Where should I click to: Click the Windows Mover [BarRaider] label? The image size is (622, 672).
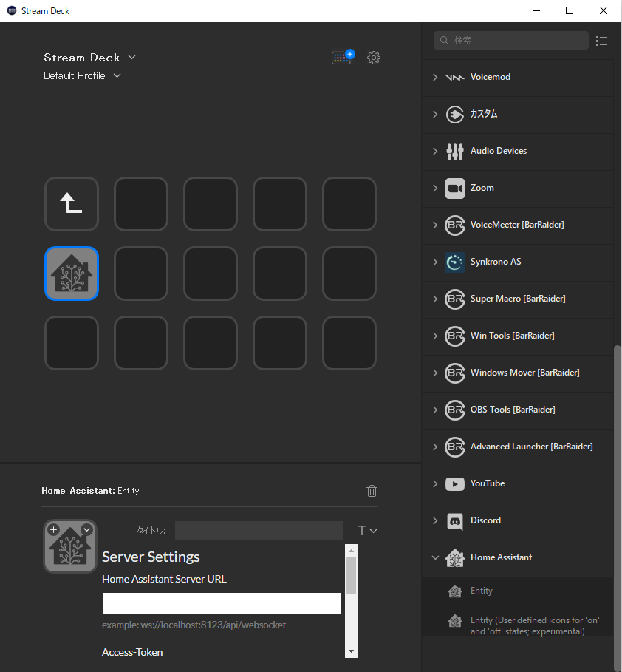click(x=524, y=373)
